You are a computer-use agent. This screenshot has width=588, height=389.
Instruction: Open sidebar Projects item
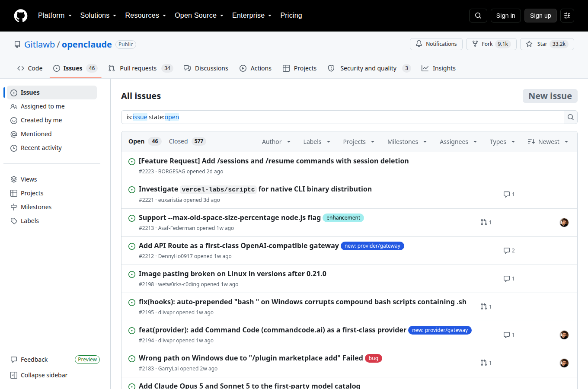52,193
